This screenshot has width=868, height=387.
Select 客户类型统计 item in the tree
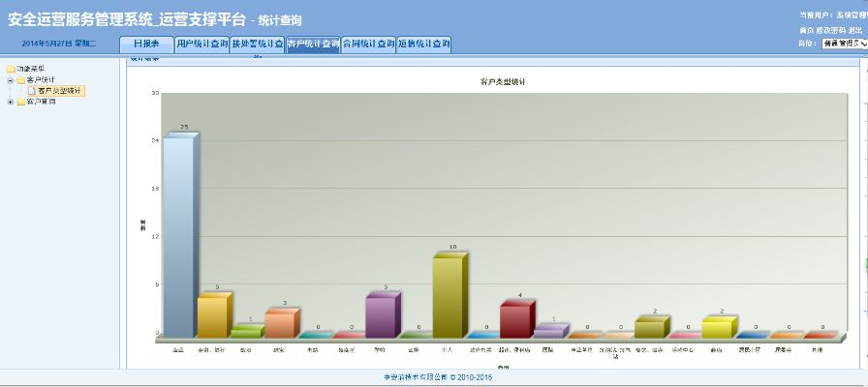[x=60, y=90]
